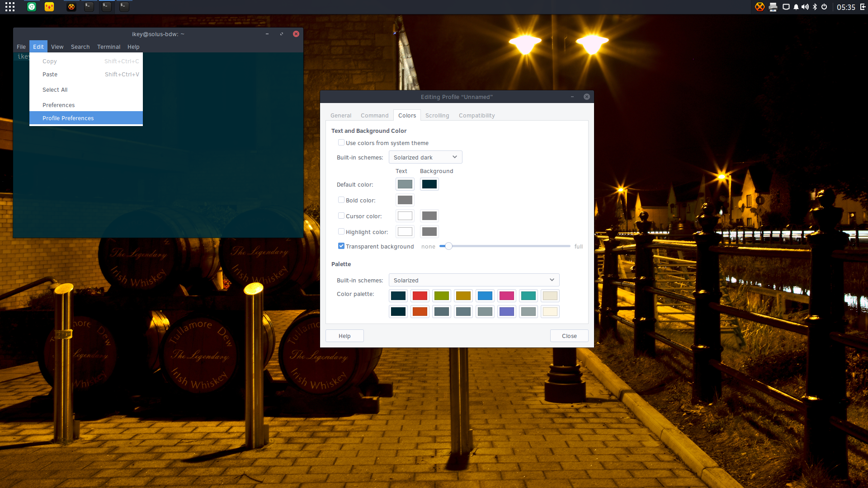
Task: Open the volume speaker tray icon
Action: (x=805, y=7)
